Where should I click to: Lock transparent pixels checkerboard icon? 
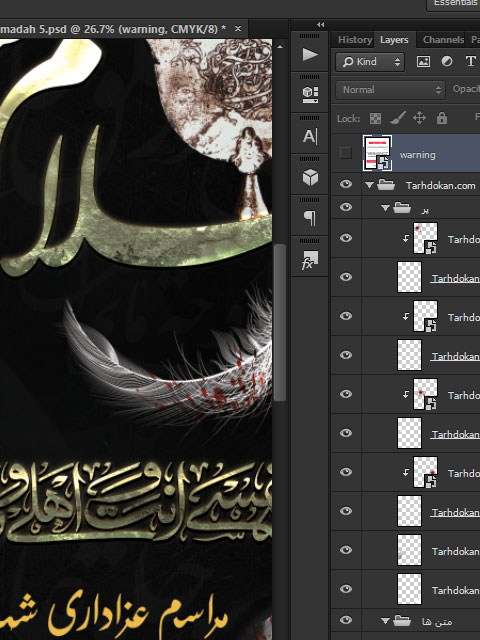tap(375, 118)
